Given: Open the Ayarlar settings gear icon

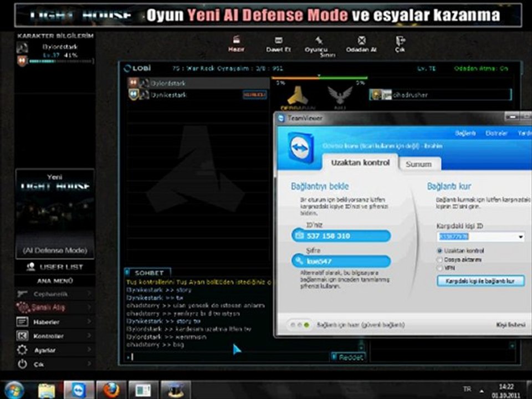Looking at the screenshot, I should [x=22, y=350].
